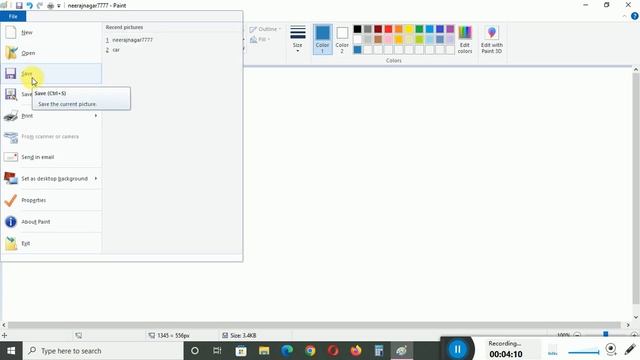The image size is (640, 360).
Task: Choose Properties in the File menu
Action: [51, 200]
